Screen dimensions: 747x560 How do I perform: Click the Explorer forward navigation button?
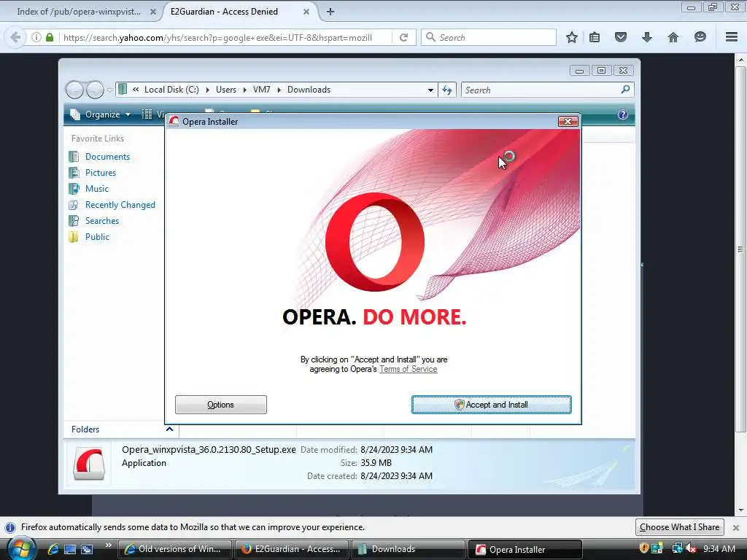(x=95, y=90)
